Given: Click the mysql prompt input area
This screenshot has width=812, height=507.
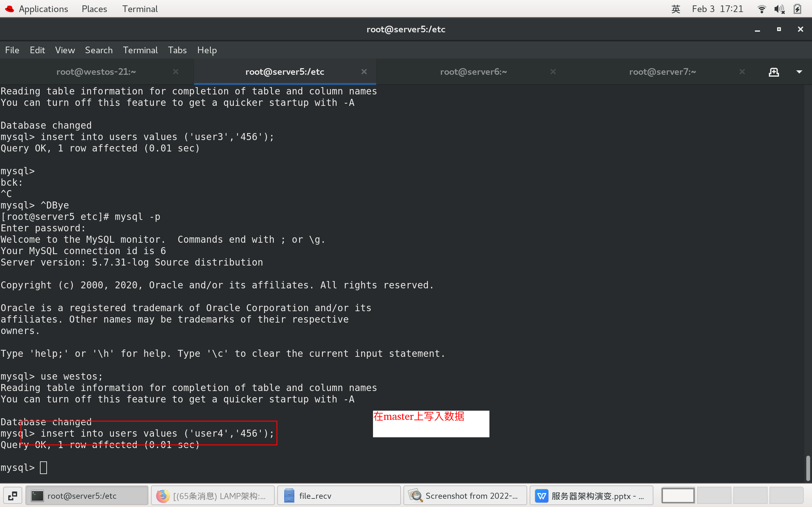Looking at the screenshot, I should pos(43,467).
